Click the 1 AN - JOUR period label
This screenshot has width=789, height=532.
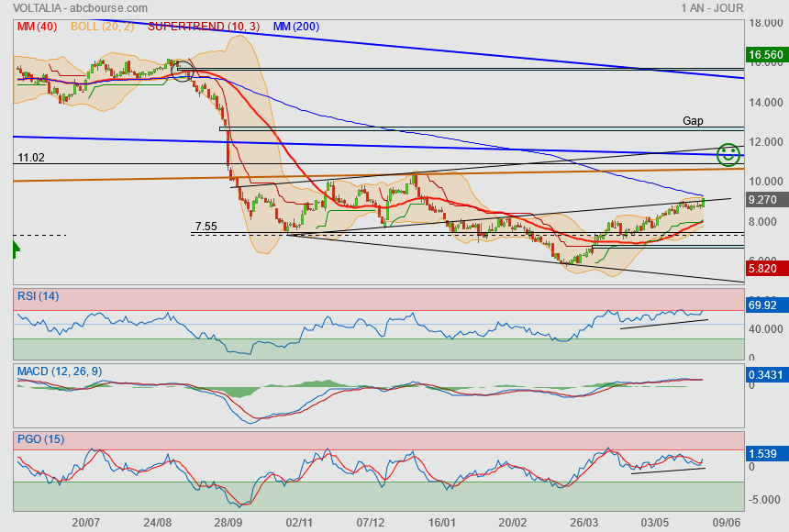pyautogui.click(x=712, y=8)
